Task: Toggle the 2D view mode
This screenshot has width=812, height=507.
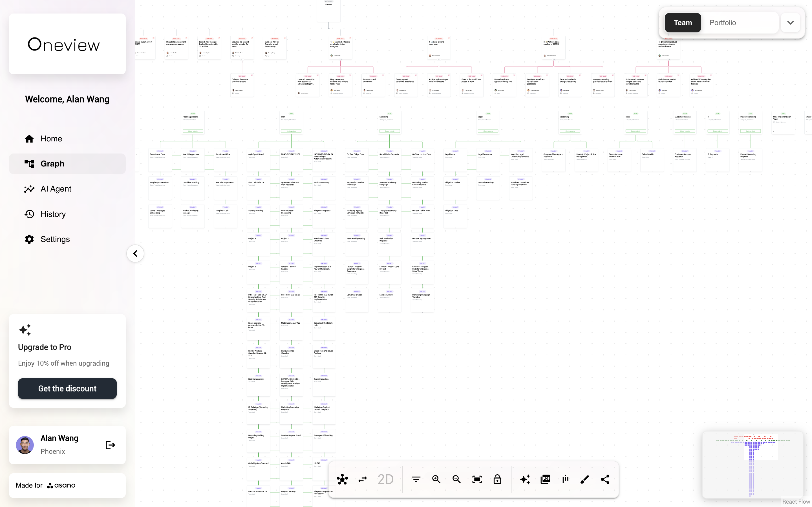Action: [385, 479]
